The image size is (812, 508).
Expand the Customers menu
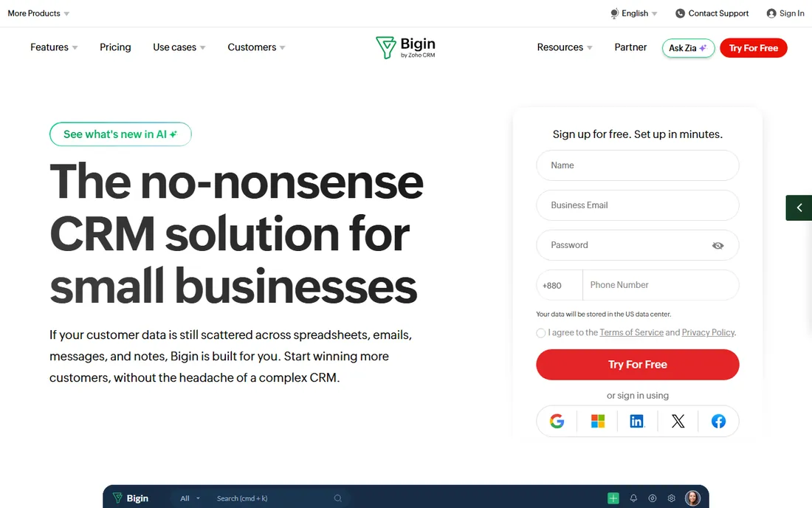click(256, 47)
